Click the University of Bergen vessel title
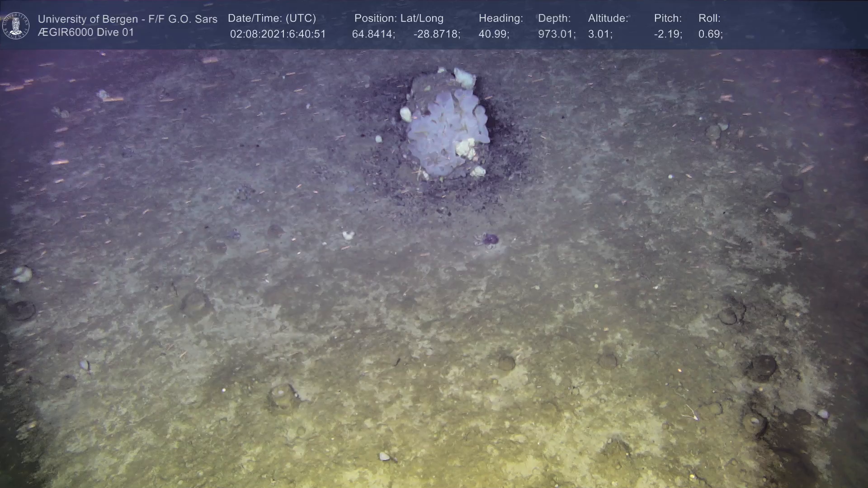 pyautogui.click(x=127, y=19)
